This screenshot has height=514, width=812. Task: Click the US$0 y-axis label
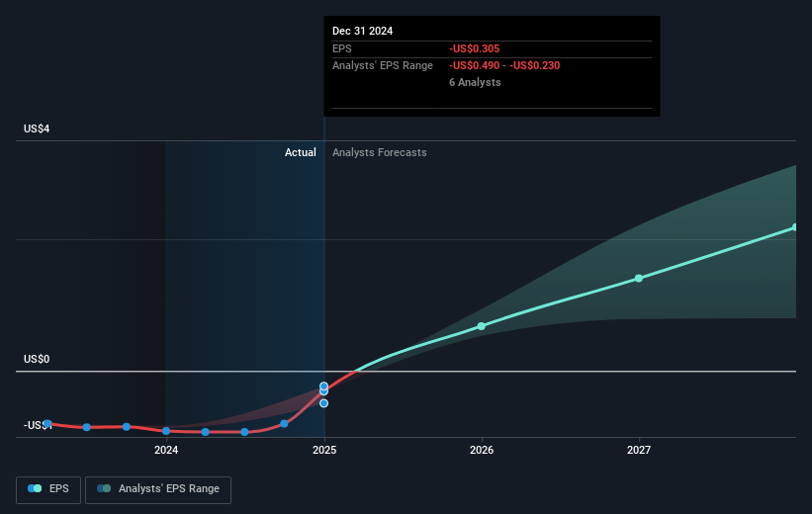click(37, 359)
